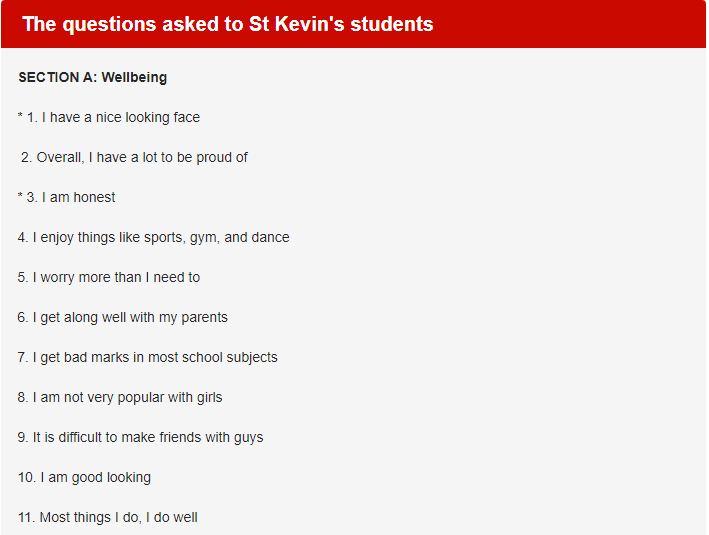Click the word "students" in the red banner
This screenshot has height=535, width=709.
click(x=392, y=24)
